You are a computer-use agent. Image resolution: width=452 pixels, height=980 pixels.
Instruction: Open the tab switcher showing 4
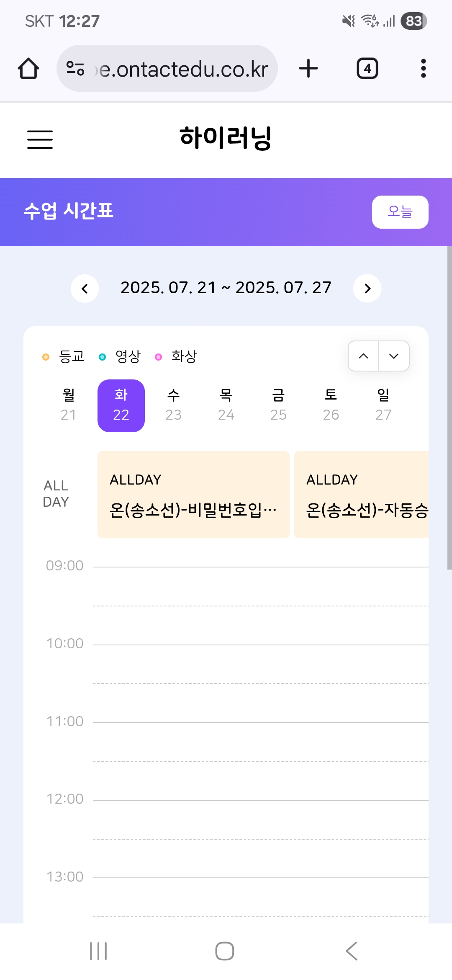tap(367, 68)
